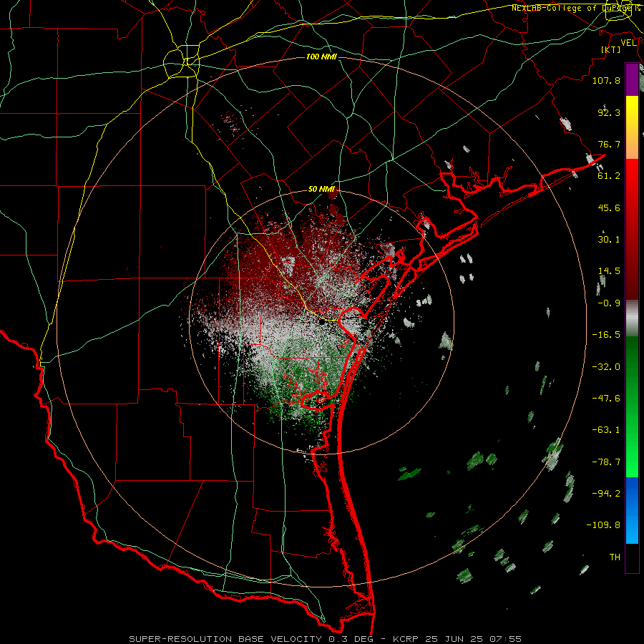Image resolution: width=644 pixels, height=644 pixels.
Task: Select the -0.9 value on velocity scale
Action: (x=609, y=303)
